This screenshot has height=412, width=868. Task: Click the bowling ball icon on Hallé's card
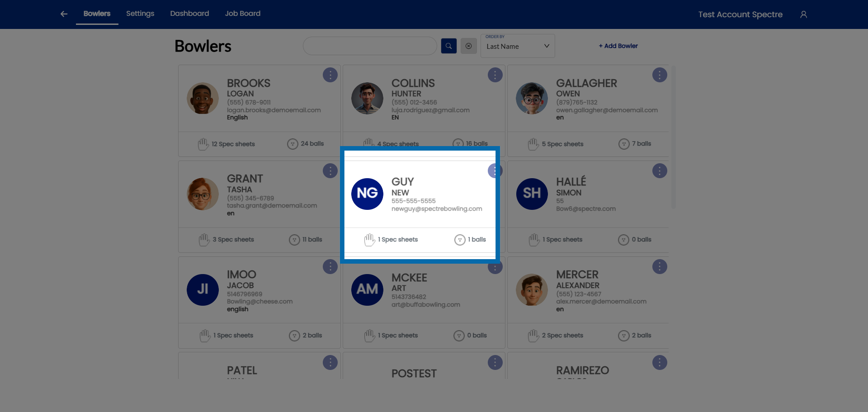623,240
